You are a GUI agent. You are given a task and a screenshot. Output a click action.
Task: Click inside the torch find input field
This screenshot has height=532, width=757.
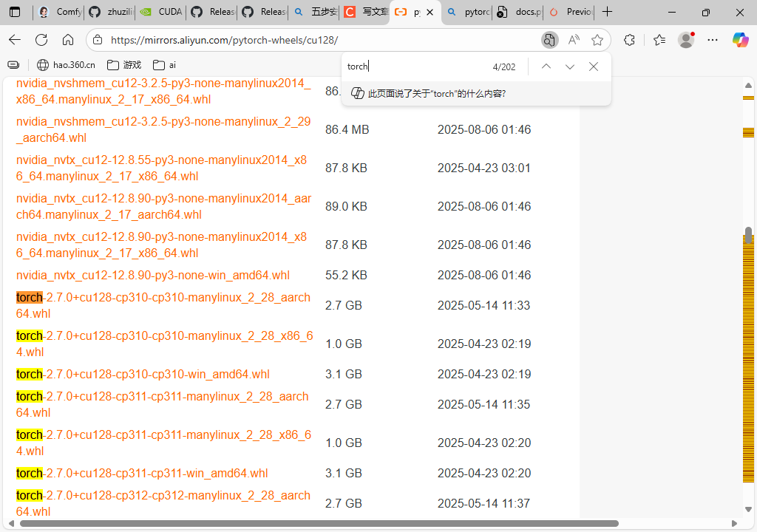tap(407, 66)
